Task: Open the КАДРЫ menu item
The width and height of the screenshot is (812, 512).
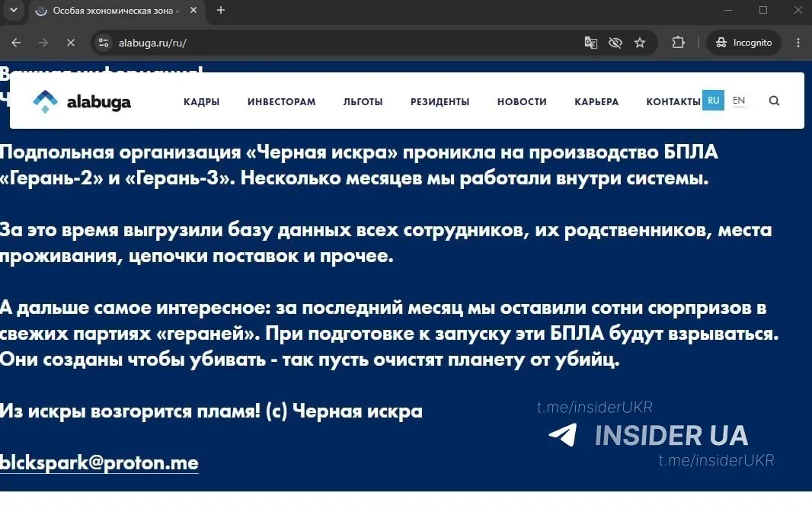Action: [201, 101]
